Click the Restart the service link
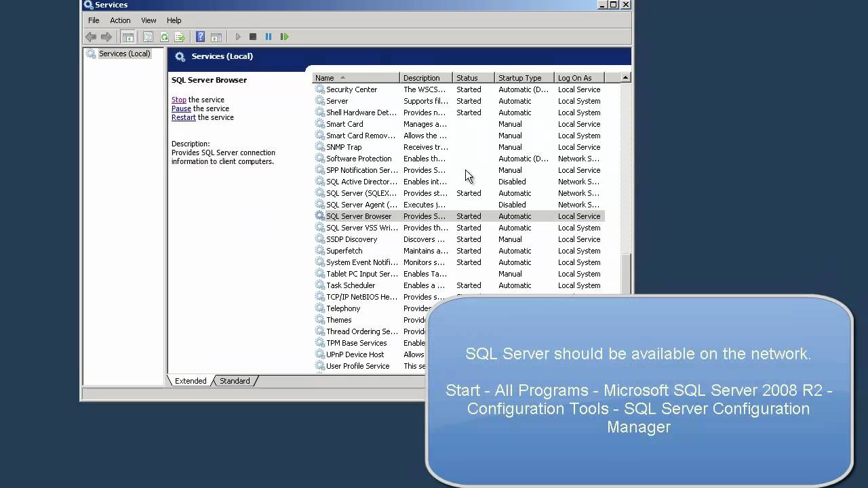This screenshot has width=868, height=488. pyautogui.click(x=184, y=117)
